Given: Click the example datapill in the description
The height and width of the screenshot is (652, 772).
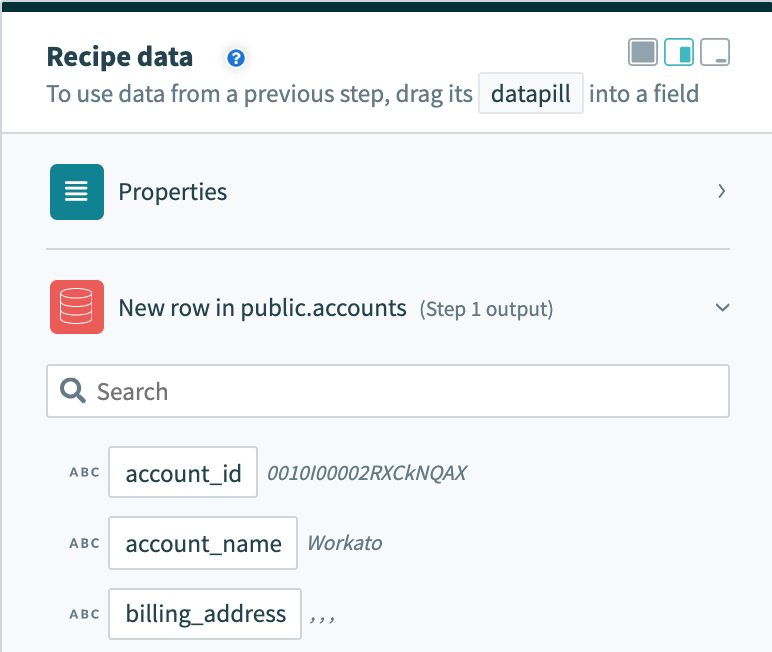Looking at the screenshot, I should [x=530, y=95].
